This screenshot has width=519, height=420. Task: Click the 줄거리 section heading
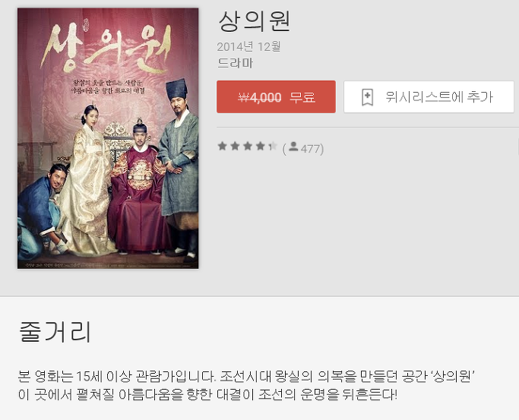[x=55, y=332]
